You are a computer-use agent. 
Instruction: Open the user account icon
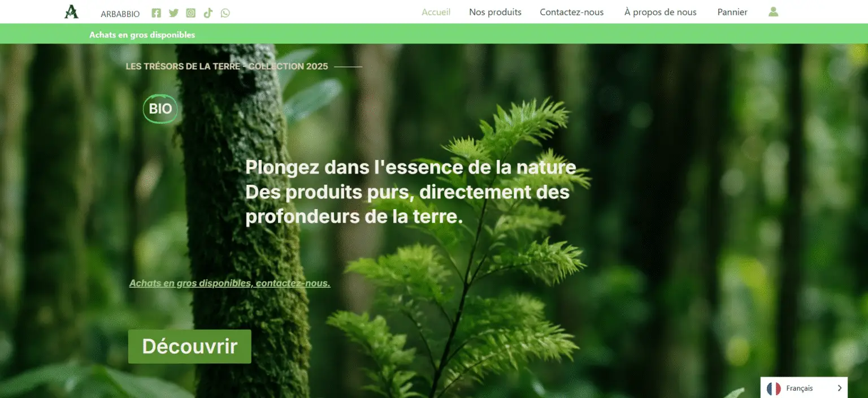[774, 12]
